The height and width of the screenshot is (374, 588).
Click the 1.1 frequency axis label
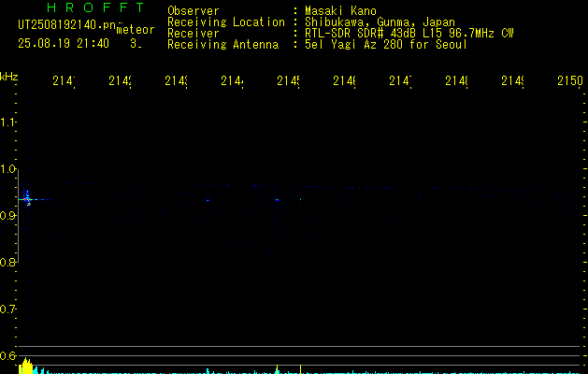pyautogui.click(x=7, y=122)
